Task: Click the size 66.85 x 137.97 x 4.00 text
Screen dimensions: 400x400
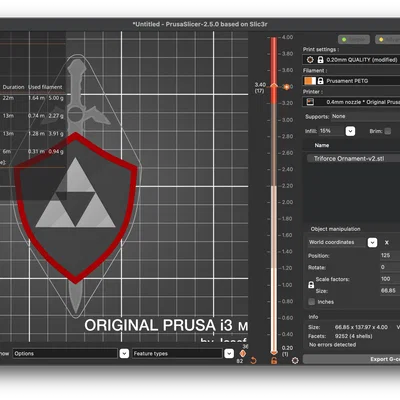Action: point(361,327)
